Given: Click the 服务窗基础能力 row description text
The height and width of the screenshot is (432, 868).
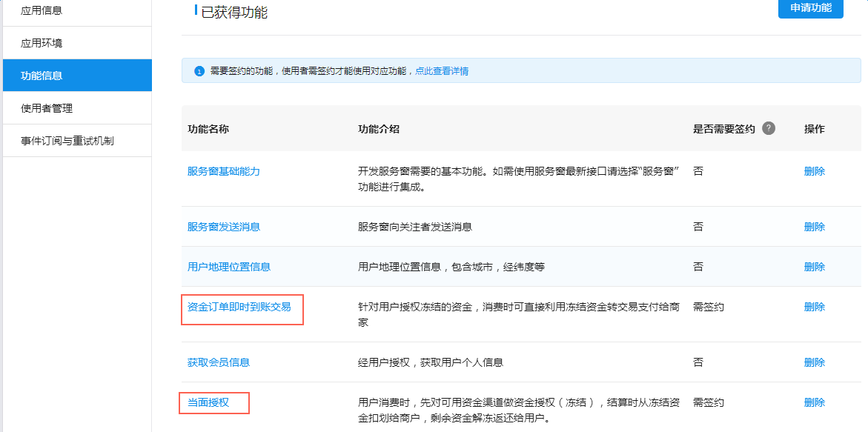Looking at the screenshot, I should 519,179.
